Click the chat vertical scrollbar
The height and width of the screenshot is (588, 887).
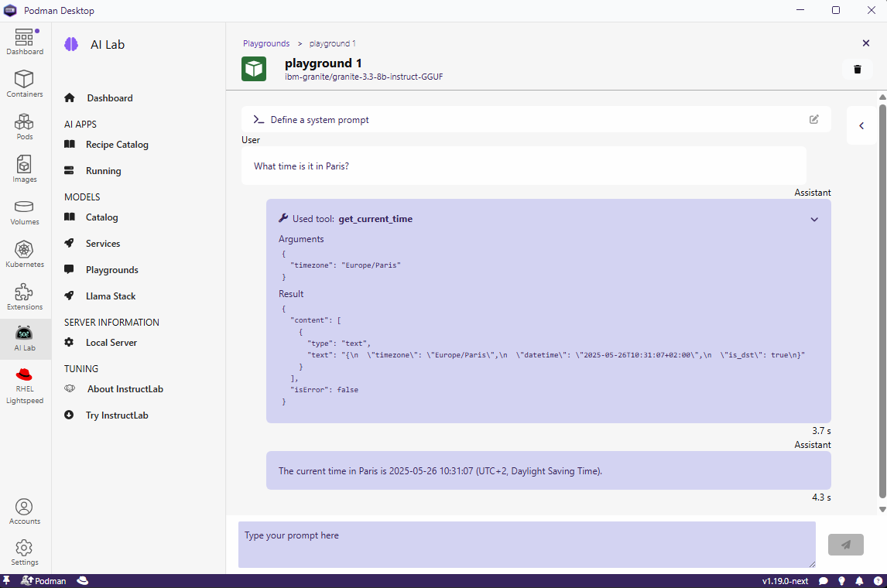[x=882, y=302]
